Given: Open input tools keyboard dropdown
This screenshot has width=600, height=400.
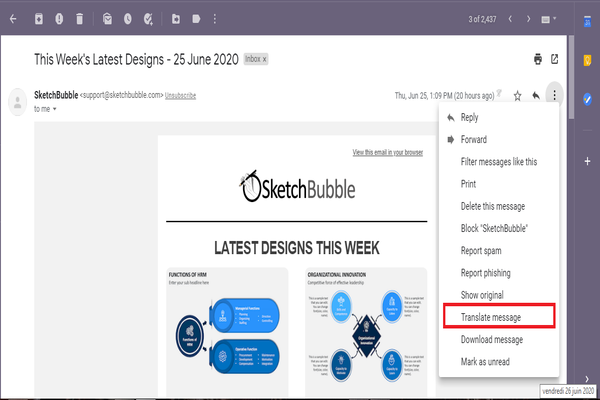Looking at the screenshot, I should coord(549,19).
